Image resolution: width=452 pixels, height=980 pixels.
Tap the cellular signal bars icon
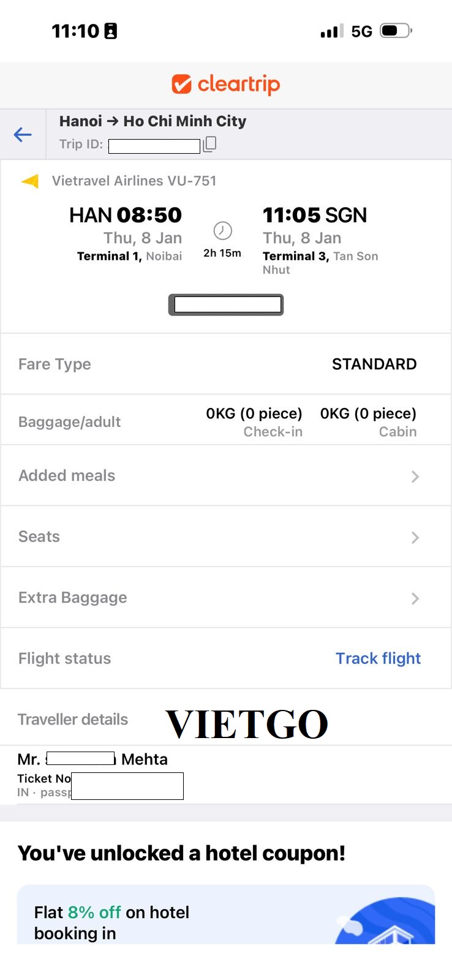tap(331, 31)
